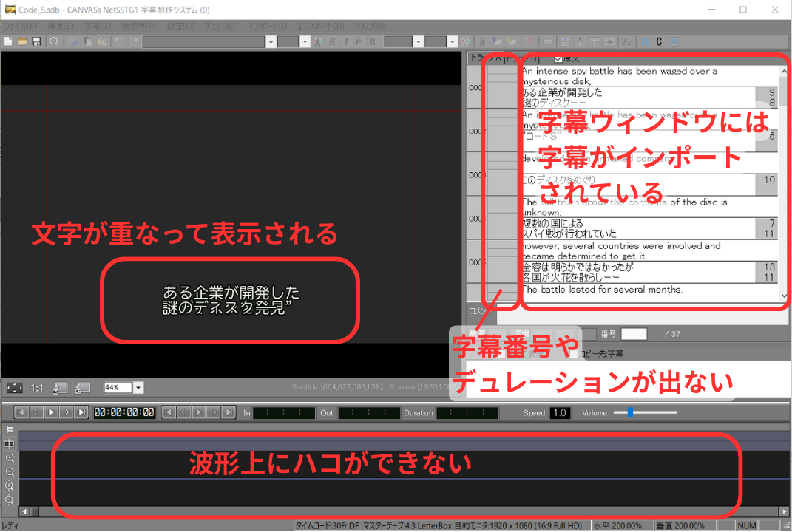Screen dimensions: 792x532
Task: Click play in the second transport group
Action: click(x=199, y=412)
